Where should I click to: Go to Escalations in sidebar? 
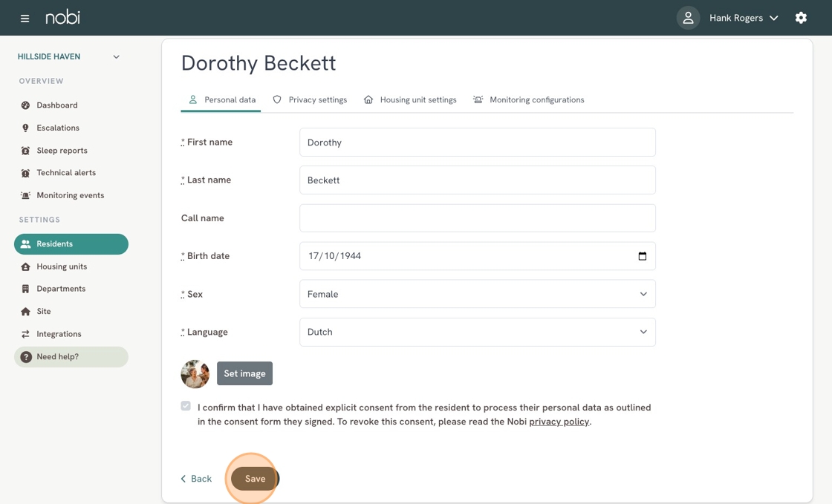tap(57, 128)
